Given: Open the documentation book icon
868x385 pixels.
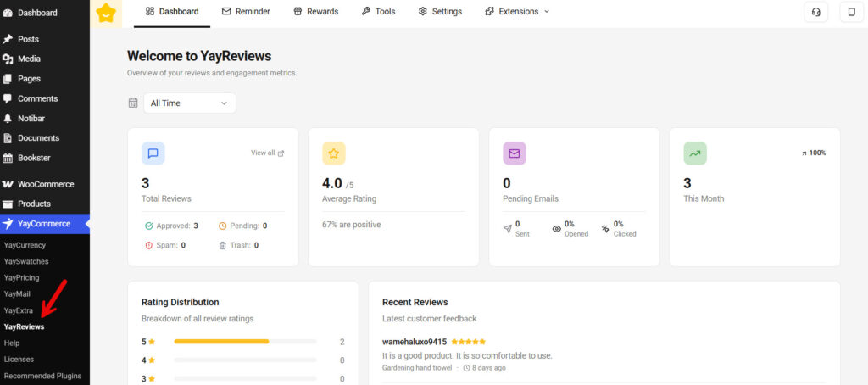Looking at the screenshot, I should (x=851, y=12).
